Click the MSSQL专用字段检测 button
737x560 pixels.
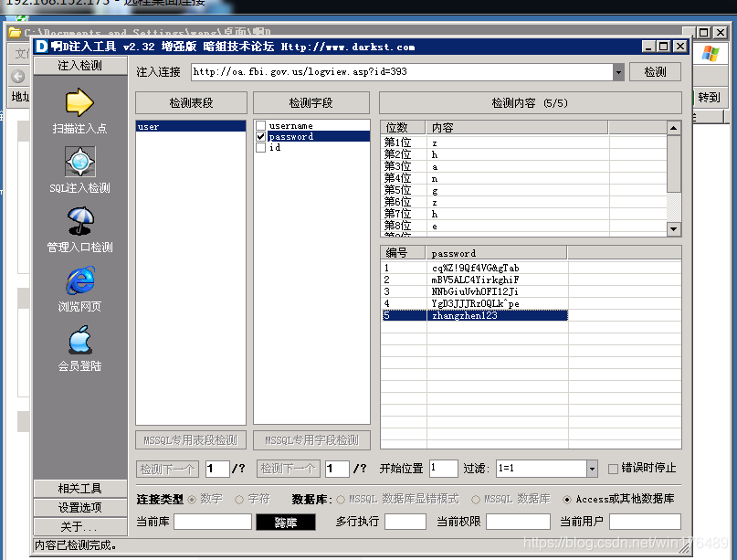tap(311, 440)
